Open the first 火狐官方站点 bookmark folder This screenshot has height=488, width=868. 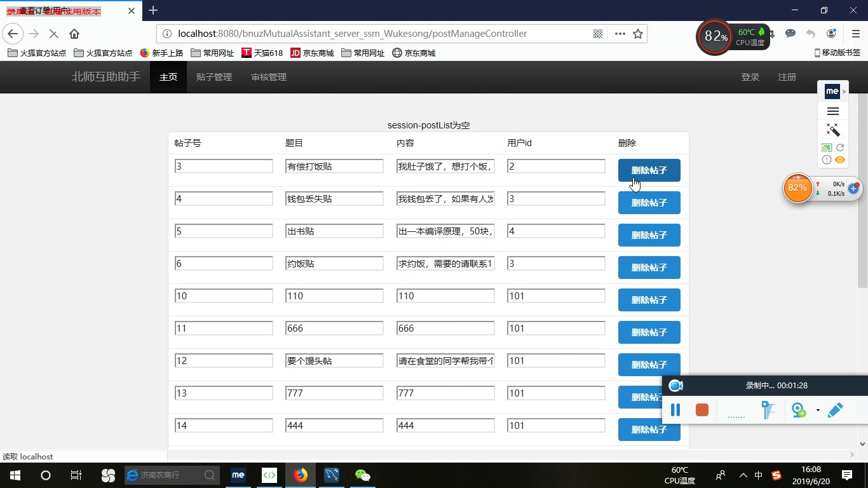coord(37,53)
